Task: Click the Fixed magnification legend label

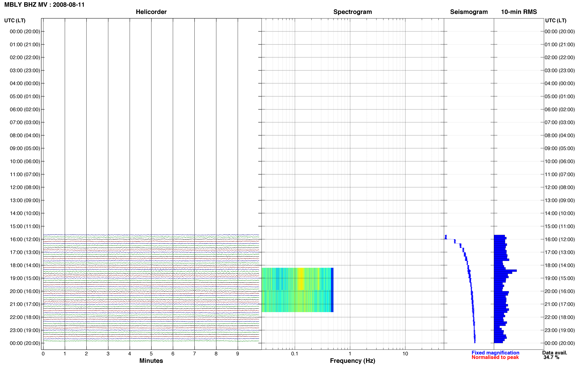Action: tap(495, 353)
